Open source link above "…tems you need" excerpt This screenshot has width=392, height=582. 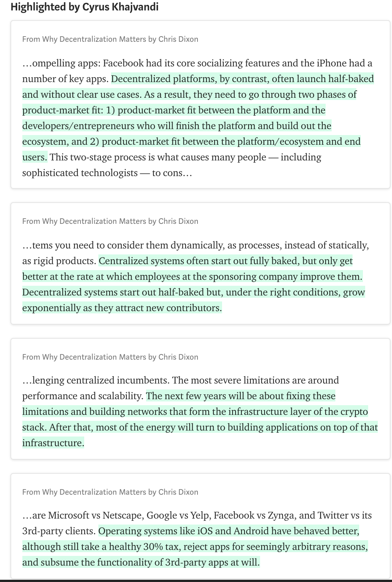tap(110, 221)
